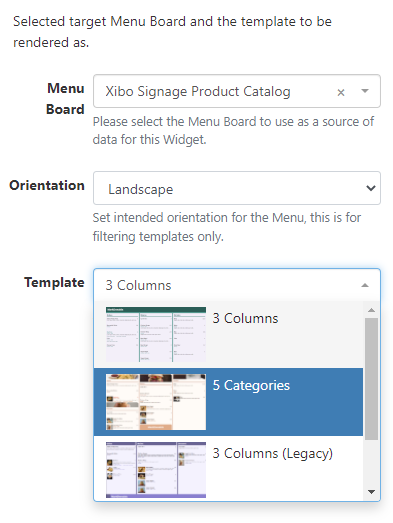Viewport: 393px width, 523px height.
Task: Click the Orientation label
Action: pos(47,185)
